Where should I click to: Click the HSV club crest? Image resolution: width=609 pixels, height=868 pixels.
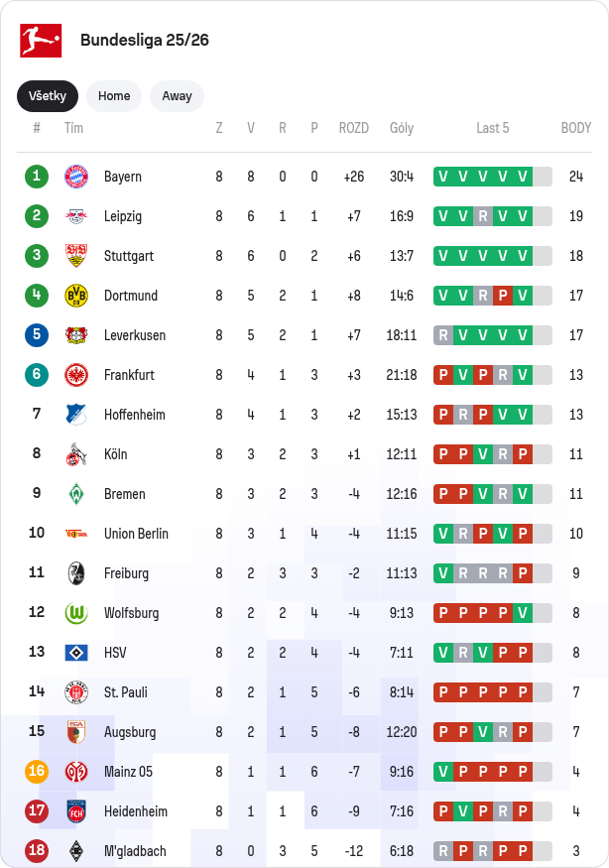pos(76,653)
